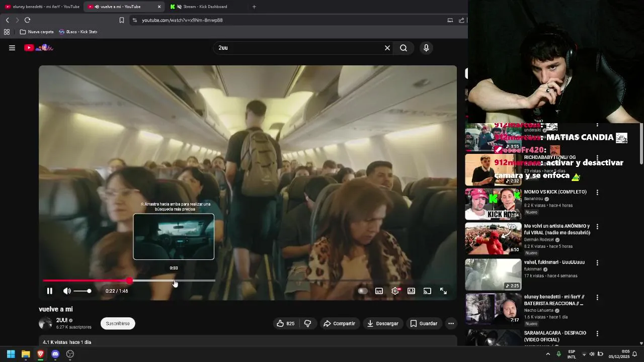The image size is (644, 362).
Task: Open more actions ellipsis beside Guardar
Action: (451, 323)
